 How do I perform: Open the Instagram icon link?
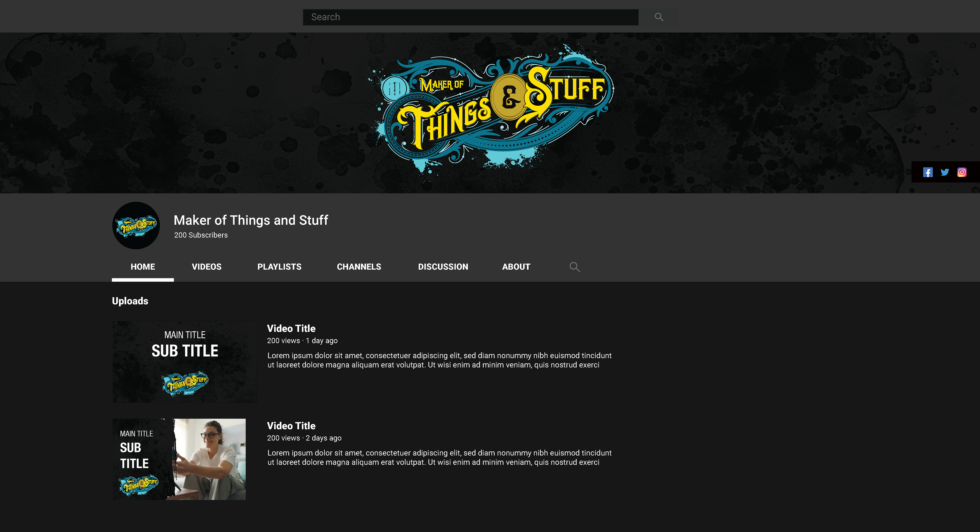[x=962, y=172]
